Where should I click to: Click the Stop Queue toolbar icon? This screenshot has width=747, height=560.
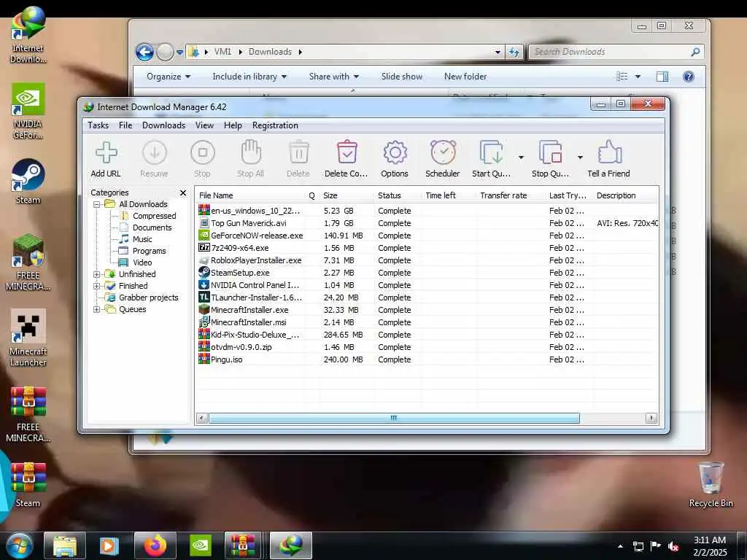(x=550, y=158)
